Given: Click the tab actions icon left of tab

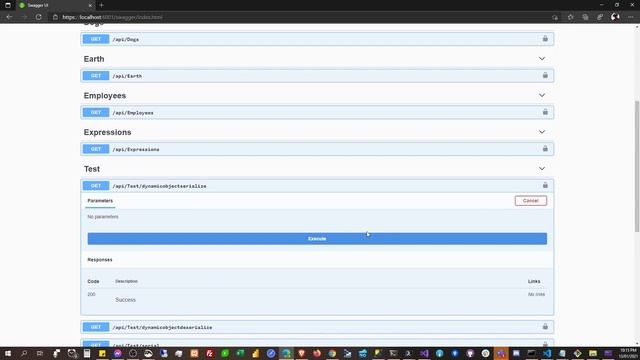Looking at the screenshot, I should (x=8, y=5).
